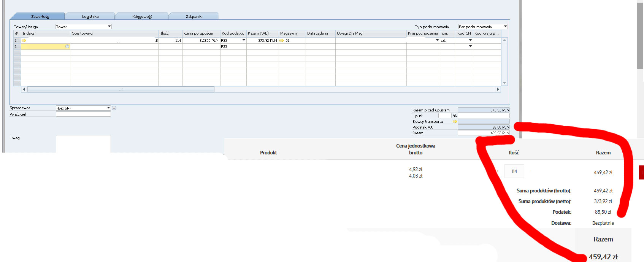
Task: Open Kraj pochodzenia dropdown in row 1
Action: 437,40
